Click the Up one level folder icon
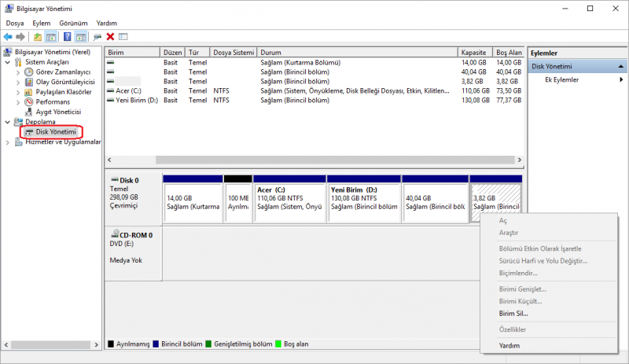Image resolution: width=629 pixels, height=364 pixels. click(x=37, y=37)
